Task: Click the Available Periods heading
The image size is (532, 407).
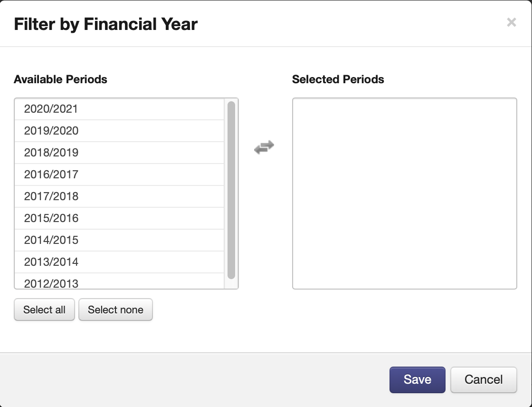Action: [60, 79]
